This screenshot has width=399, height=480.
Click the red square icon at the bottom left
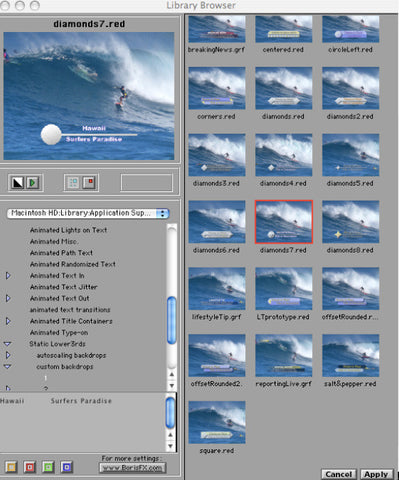[x=30, y=467]
